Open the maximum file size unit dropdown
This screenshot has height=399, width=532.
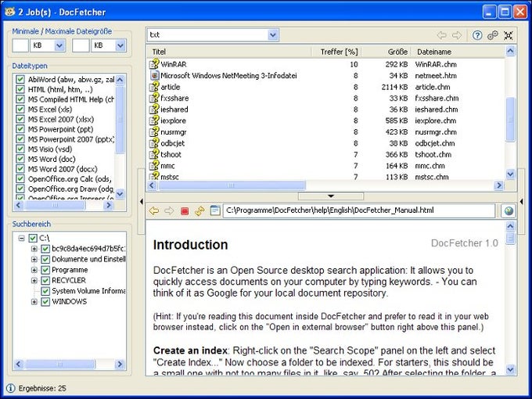(120, 45)
